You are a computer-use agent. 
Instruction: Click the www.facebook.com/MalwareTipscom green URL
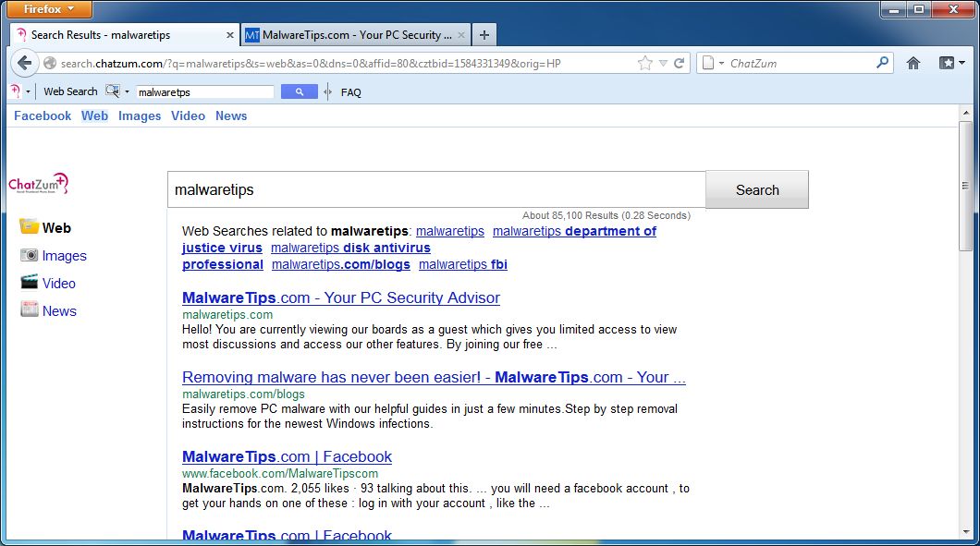click(280, 474)
